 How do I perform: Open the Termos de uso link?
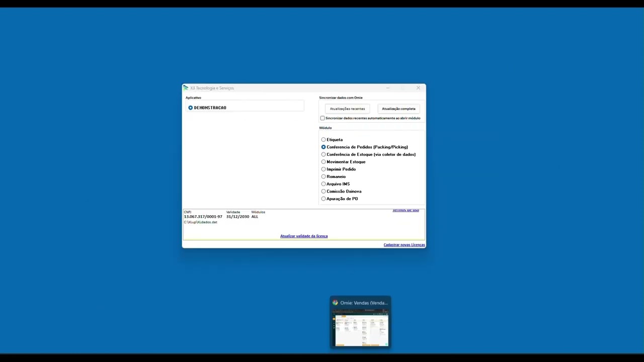[x=406, y=210]
